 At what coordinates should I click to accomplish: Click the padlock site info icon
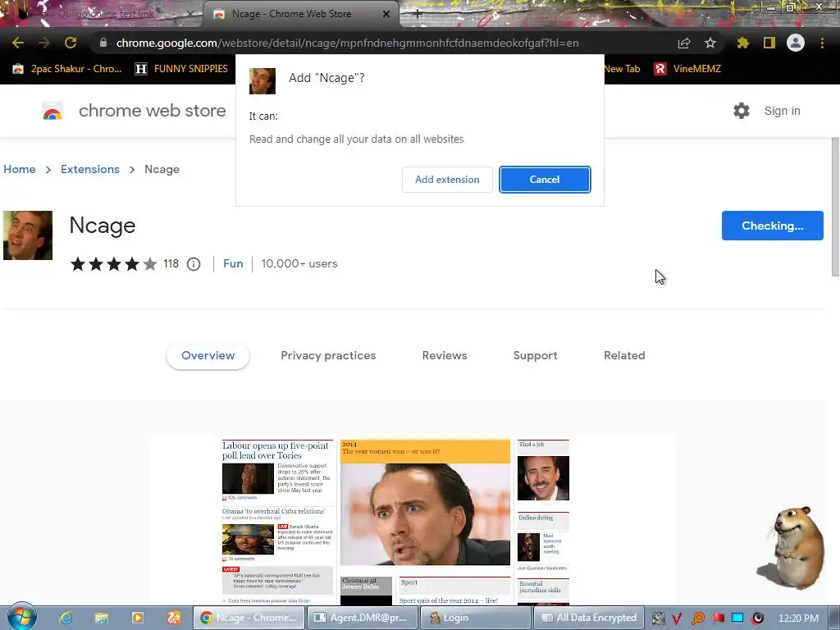[x=103, y=43]
